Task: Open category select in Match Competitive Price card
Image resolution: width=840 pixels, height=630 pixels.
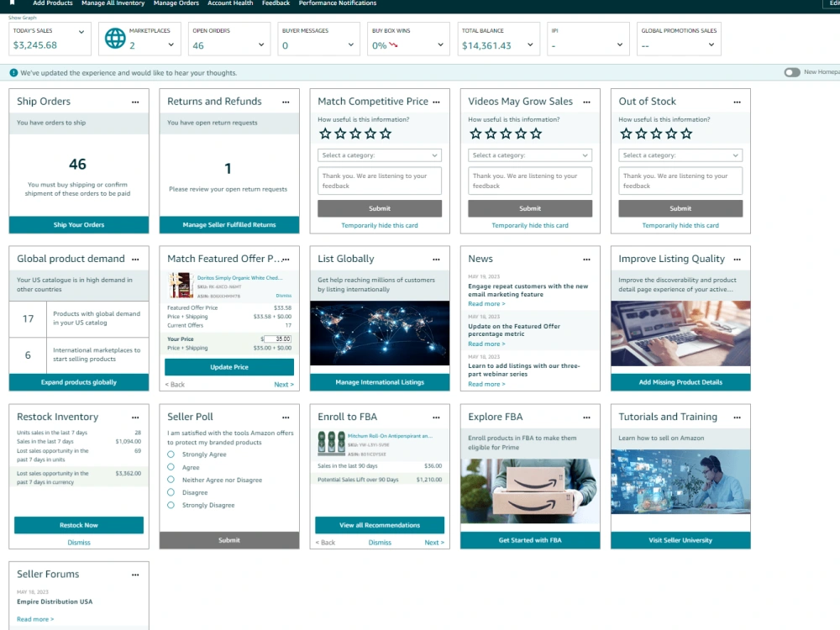Action: pos(380,155)
